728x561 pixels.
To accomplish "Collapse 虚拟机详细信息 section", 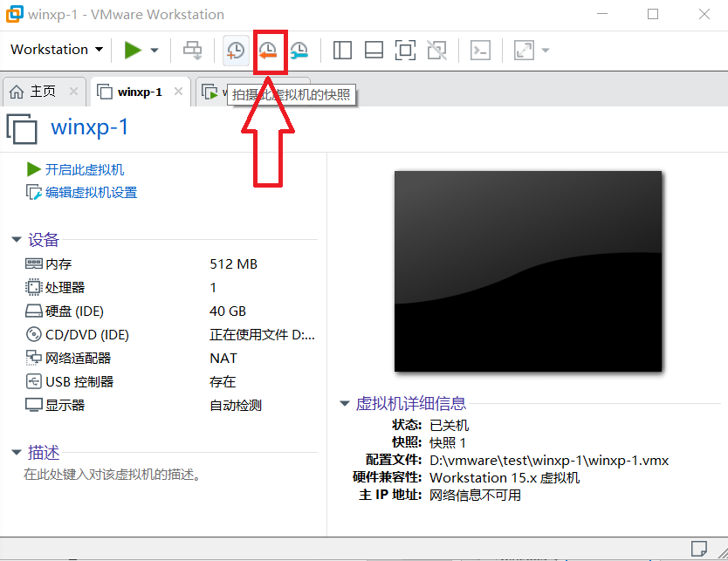I will (345, 403).
